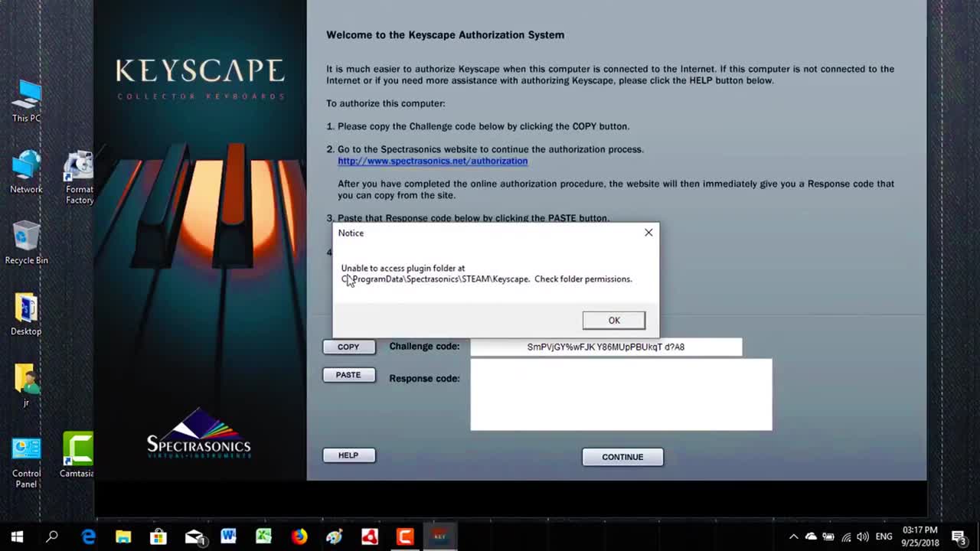This screenshot has height=551, width=980.
Task: Select the Control Panel desktop icon
Action: point(26,461)
